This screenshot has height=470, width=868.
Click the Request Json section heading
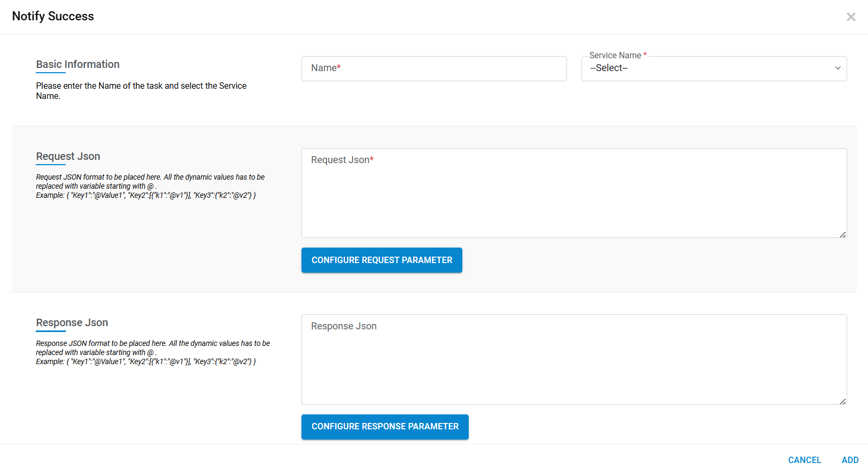pos(68,157)
